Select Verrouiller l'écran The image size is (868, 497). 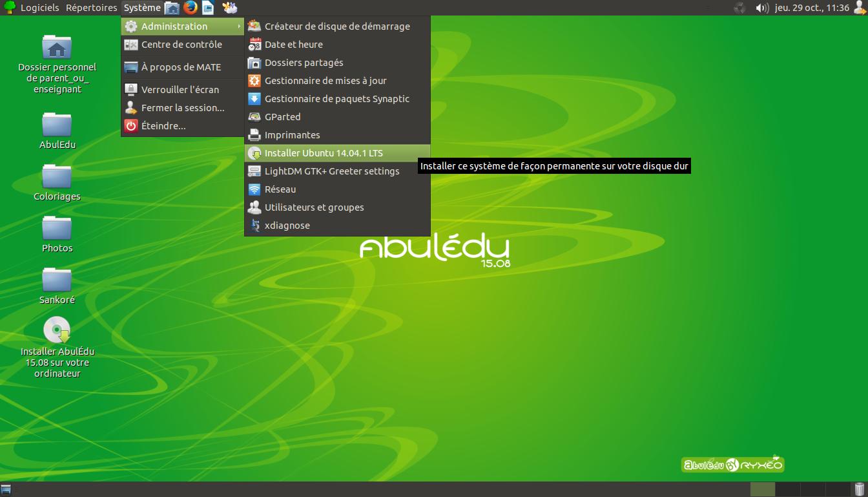[183, 90]
